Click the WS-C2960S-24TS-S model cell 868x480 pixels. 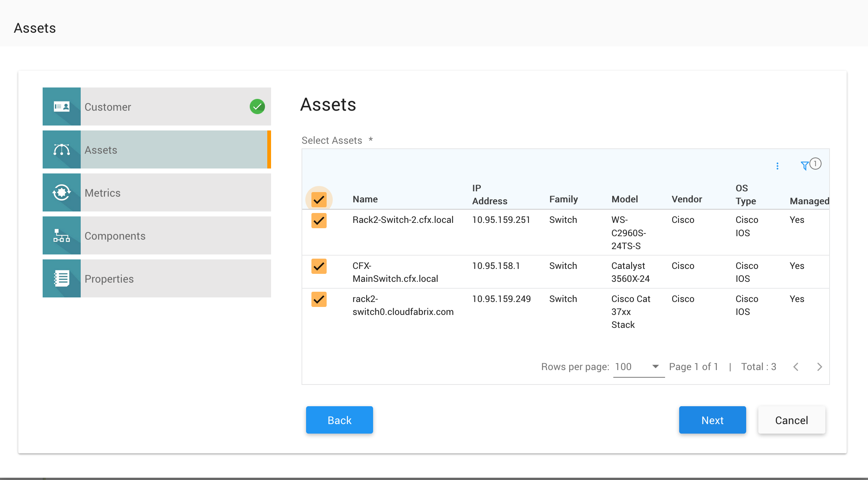629,233
